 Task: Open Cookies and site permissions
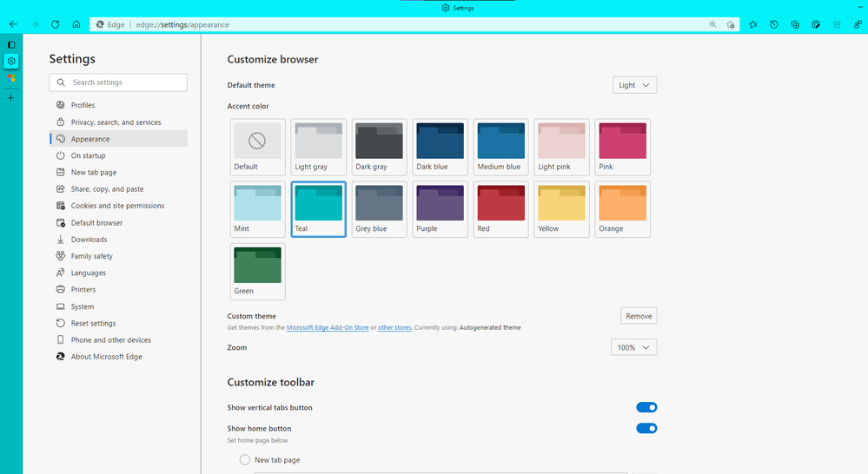[x=118, y=205]
